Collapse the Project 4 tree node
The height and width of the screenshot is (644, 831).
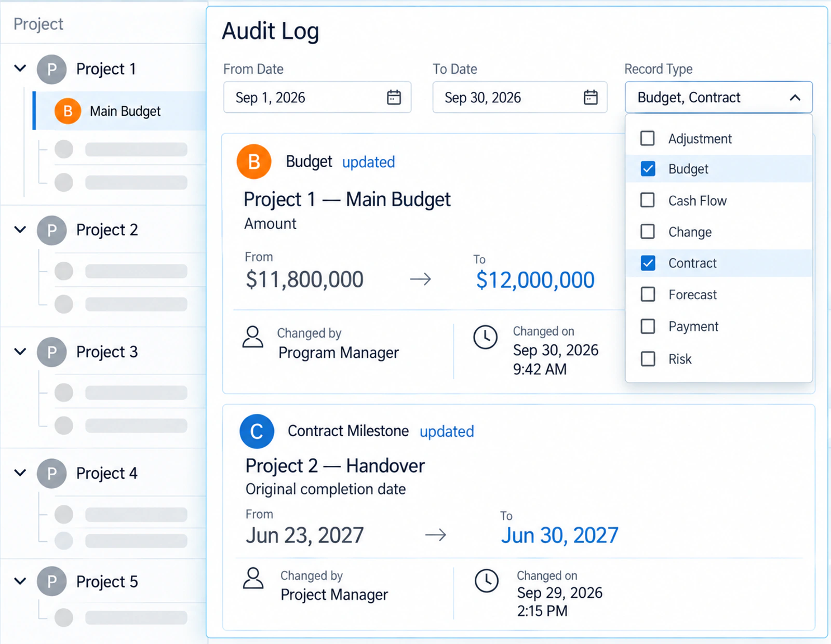click(20, 472)
